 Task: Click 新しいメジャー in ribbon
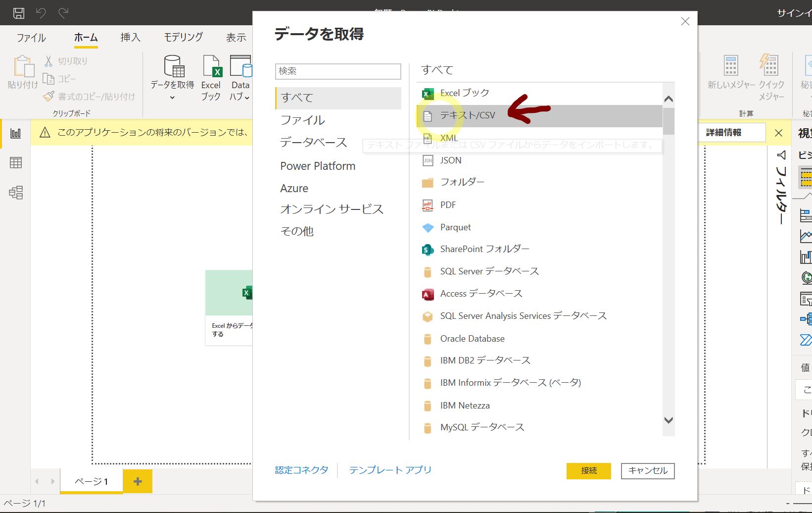coord(731,73)
